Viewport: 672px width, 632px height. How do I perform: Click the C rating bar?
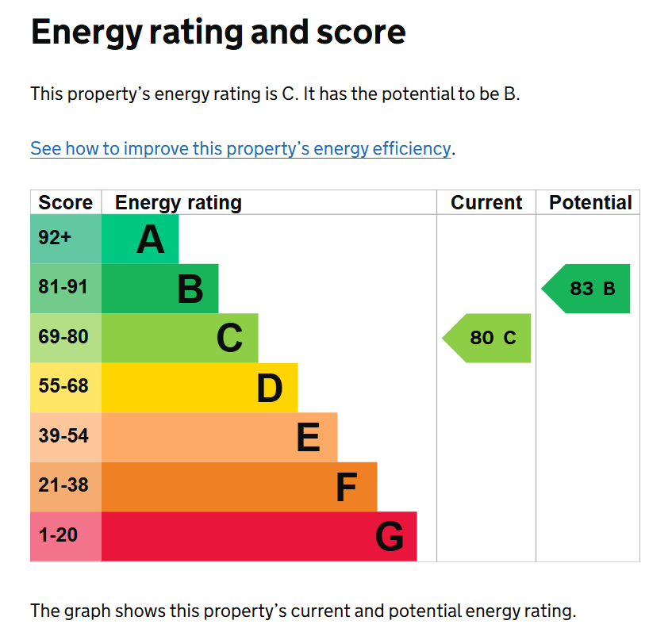[x=180, y=338]
